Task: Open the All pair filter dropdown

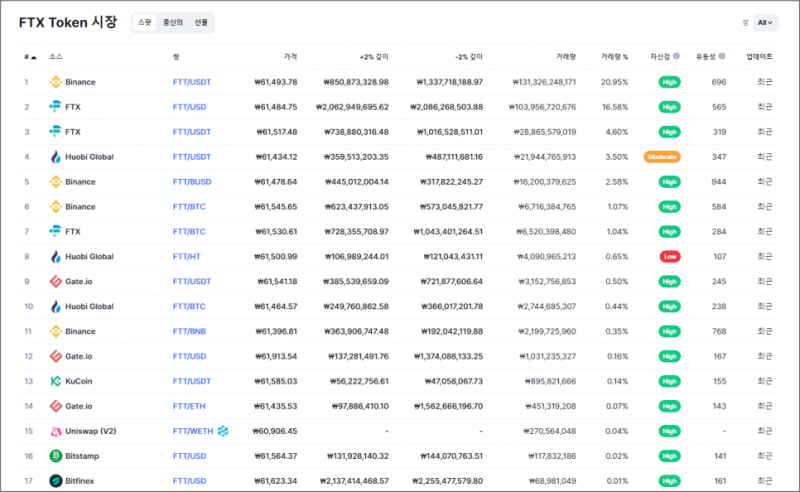Action: pos(765,22)
